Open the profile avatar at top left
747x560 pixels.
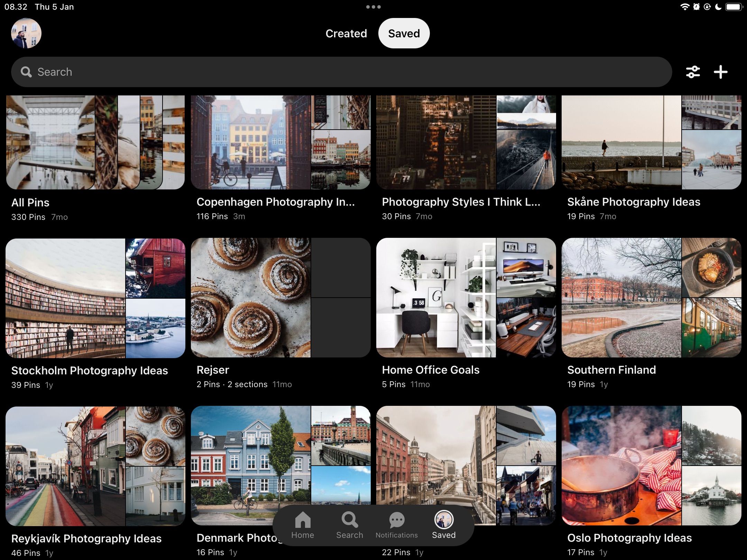26,33
